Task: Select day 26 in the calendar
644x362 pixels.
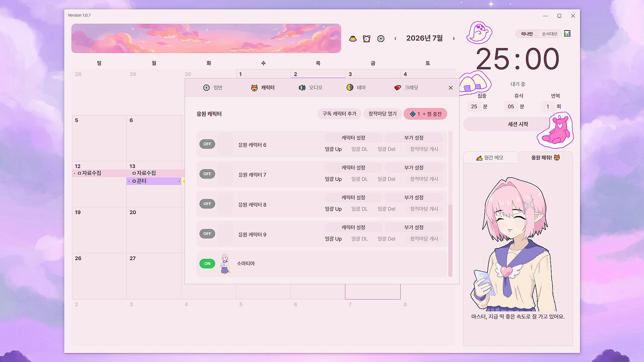Action: [99, 276]
